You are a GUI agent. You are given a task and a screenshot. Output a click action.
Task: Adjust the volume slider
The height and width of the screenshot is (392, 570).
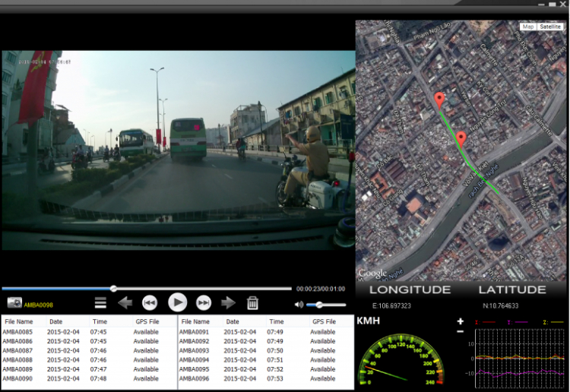point(326,305)
